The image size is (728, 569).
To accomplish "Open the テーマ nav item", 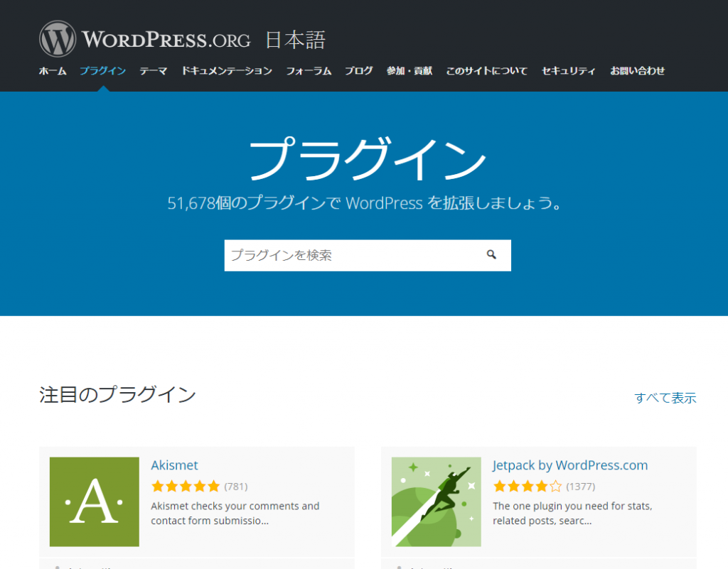I will tap(154, 71).
